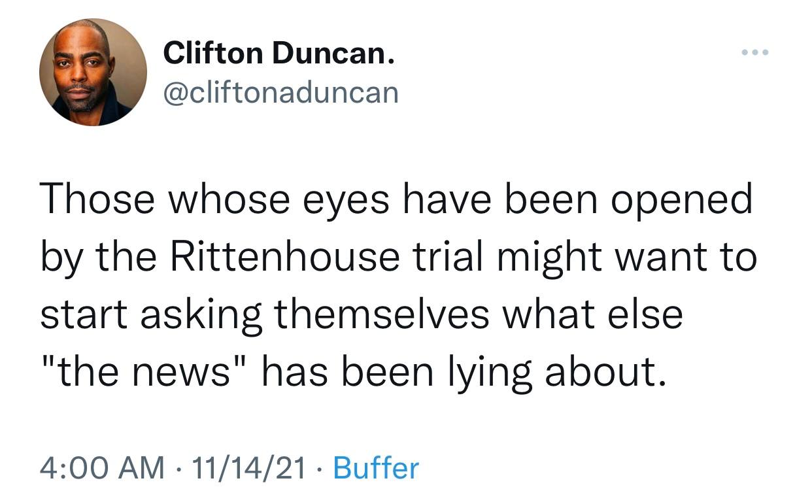The image size is (812, 504).
Task: Click the word "Rittenhouse" in the tweet
Action: 284,257
